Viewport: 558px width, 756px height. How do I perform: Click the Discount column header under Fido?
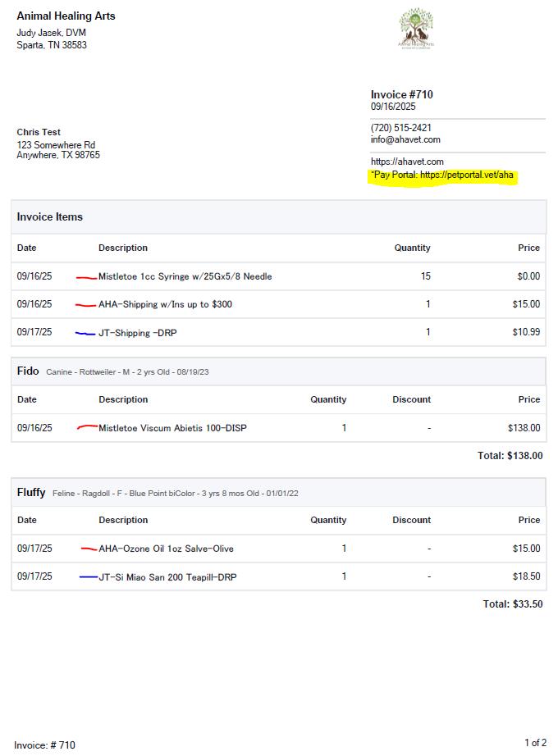411,399
